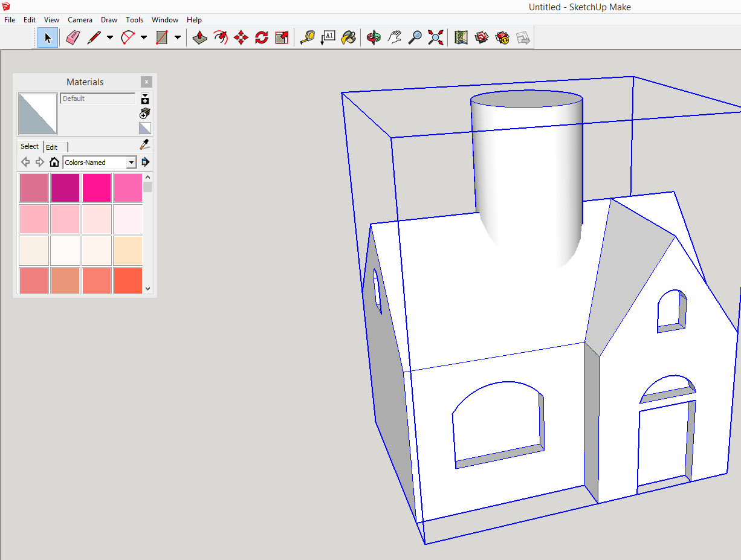Screen dimensions: 741x560
Task: Click Zoom Extents in the toolbar
Action: coord(435,38)
